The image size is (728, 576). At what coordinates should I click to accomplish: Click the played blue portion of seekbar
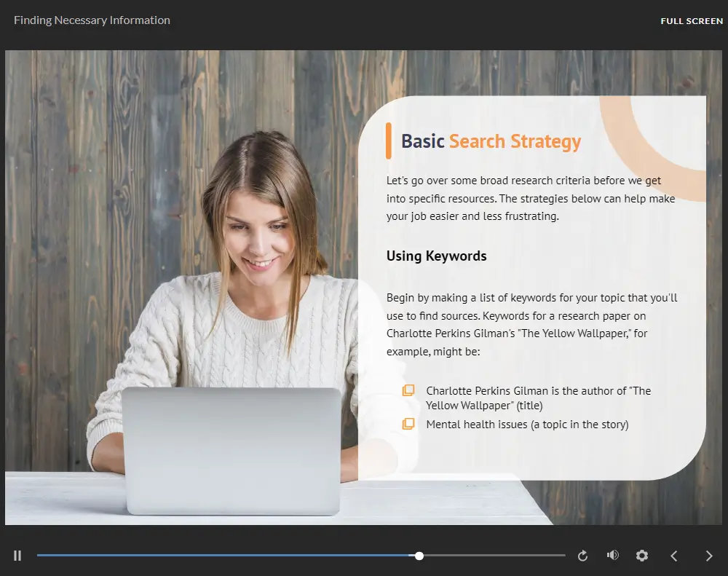coord(218,556)
